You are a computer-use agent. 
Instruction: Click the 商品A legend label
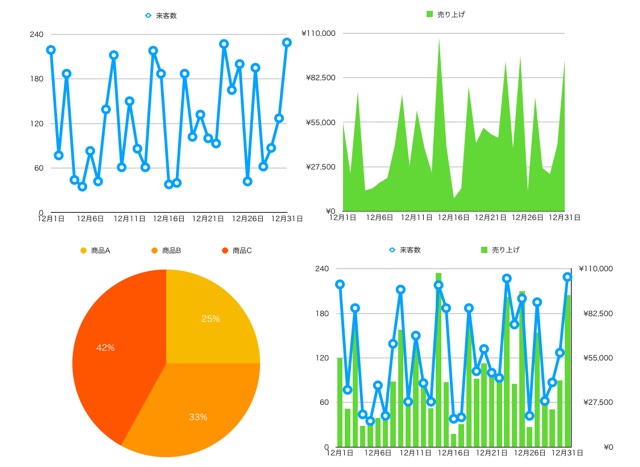coord(100,250)
